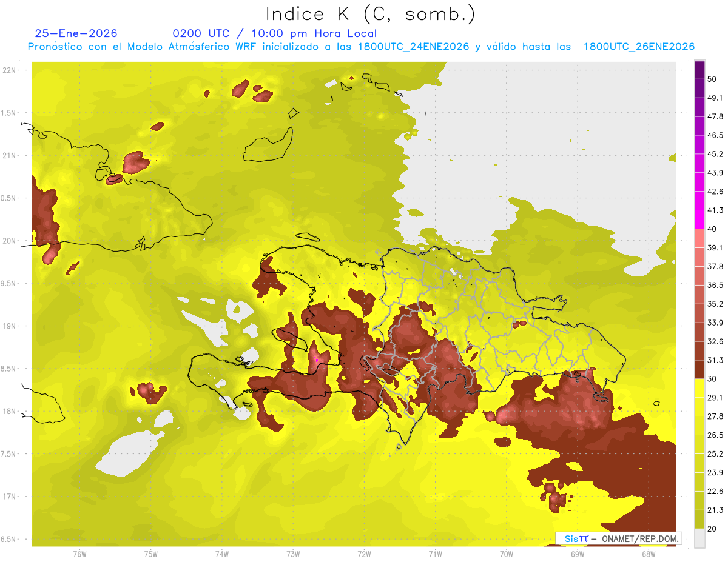Image resolution: width=728 pixels, height=562 pixels.
Task: Click the colorbar value "23.9"
Action: point(715,472)
